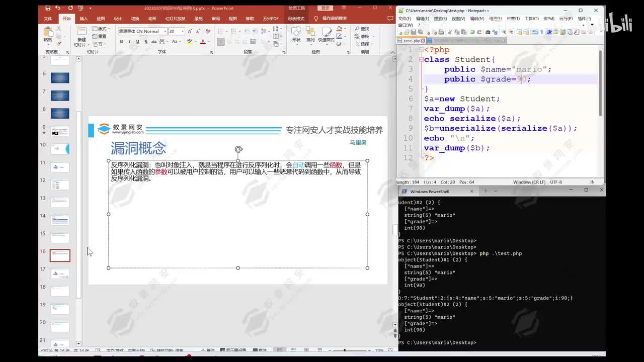644x362 pixels.
Task: Clear all formatting in PowerPoint ribbon
Action: [208, 32]
